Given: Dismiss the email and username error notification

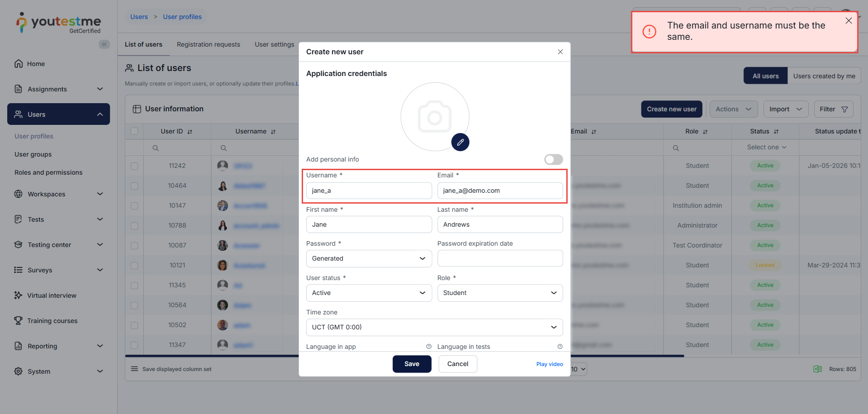Looking at the screenshot, I should 849,21.
